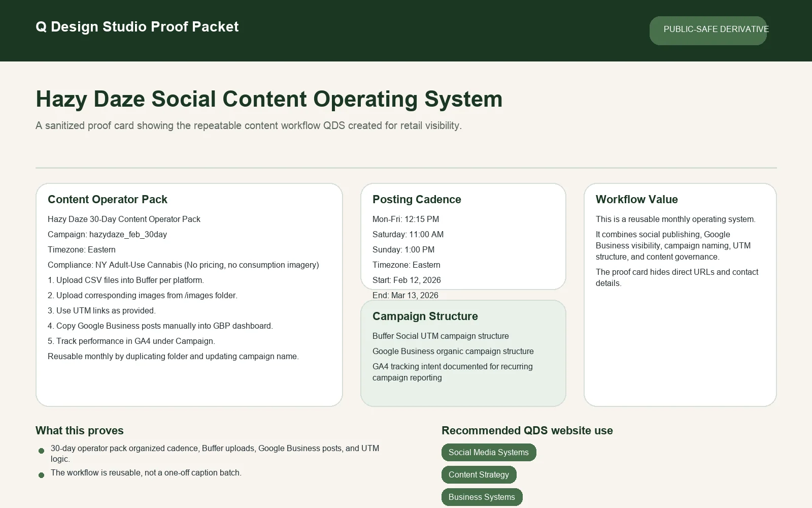
Task: Click the Timezone: Eastern line in Posting Cadence
Action: tap(407, 265)
